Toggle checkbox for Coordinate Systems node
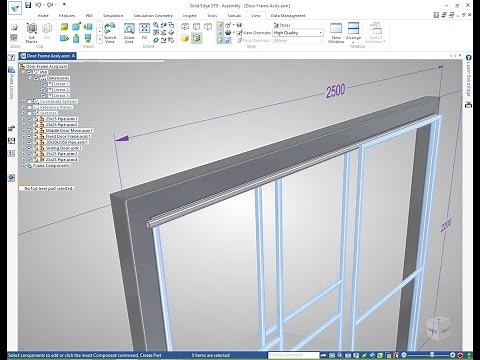This screenshot has height=360, width=480. pos(30,101)
